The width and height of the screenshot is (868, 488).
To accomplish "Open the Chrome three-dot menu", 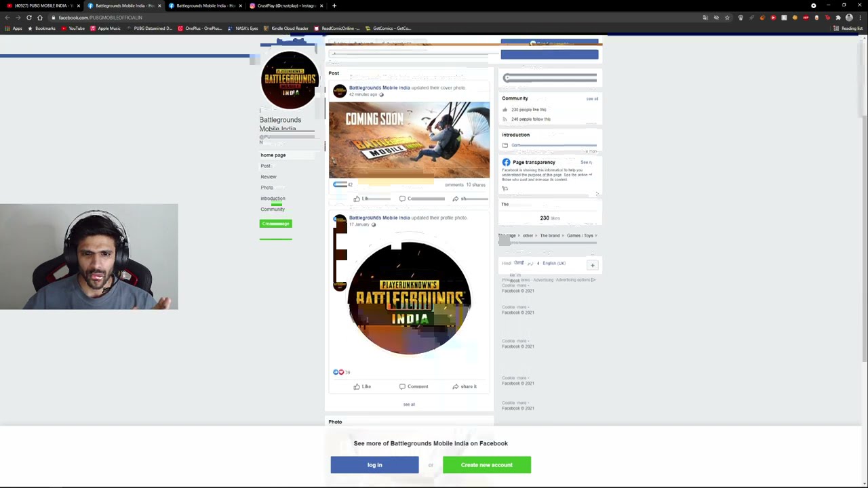I will [861, 18].
